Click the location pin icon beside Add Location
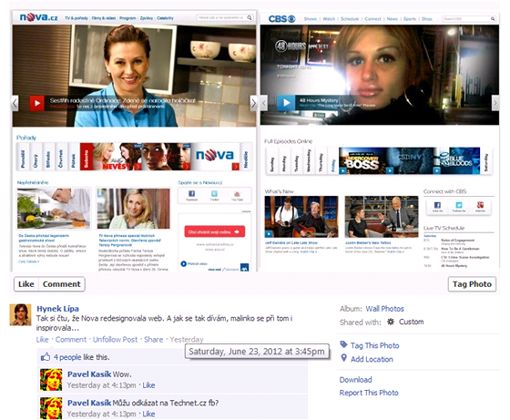The height and width of the screenshot is (420, 510). click(344, 358)
